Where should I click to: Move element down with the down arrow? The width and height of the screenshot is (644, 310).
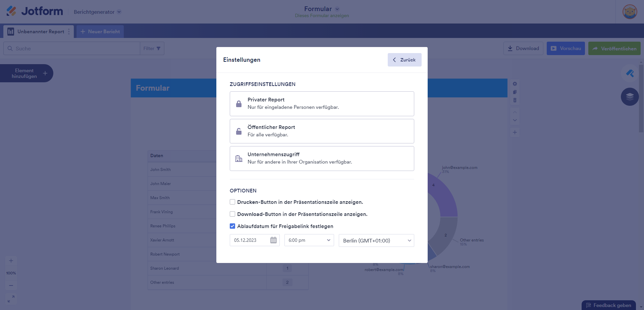click(515, 120)
